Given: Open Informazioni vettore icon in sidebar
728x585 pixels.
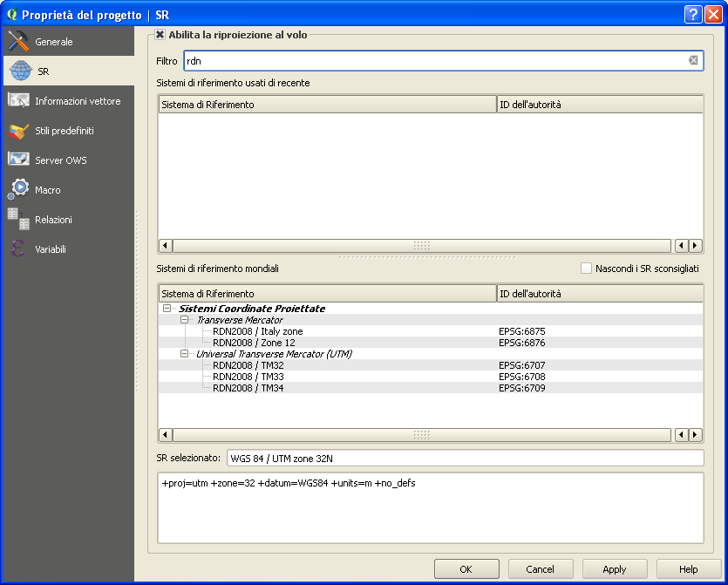Looking at the screenshot, I should click(x=19, y=101).
